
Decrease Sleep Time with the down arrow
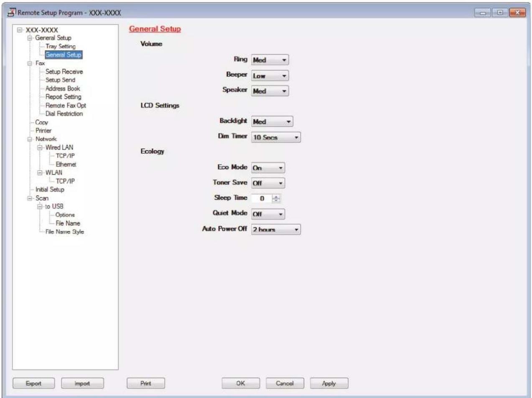tap(276, 200)
